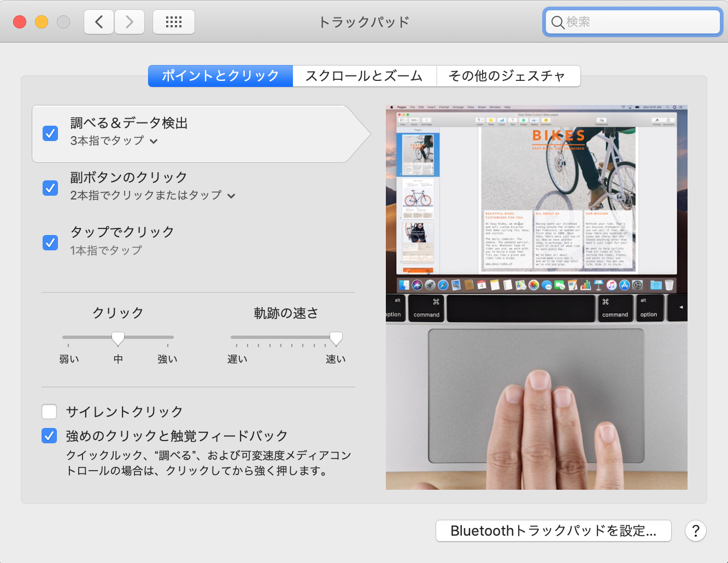
Task: Focus the 検索 search field
Action: pyautogui.click(x=633, y=22)
